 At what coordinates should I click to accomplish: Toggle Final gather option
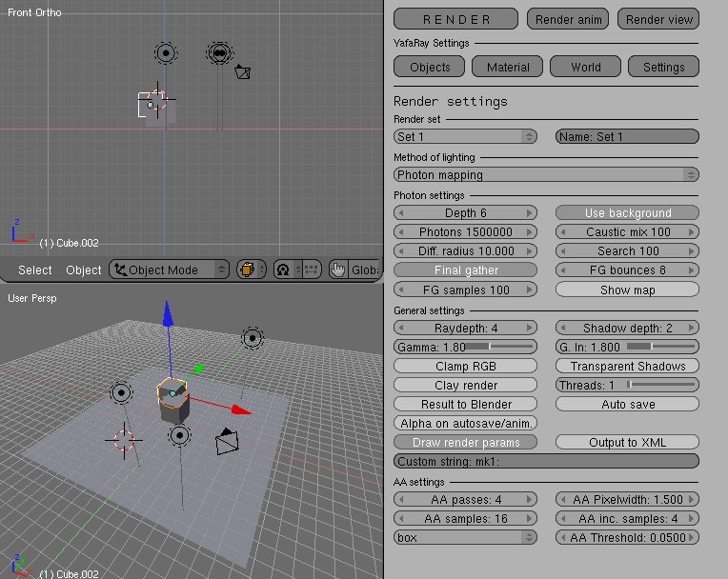tap(465, 270)
